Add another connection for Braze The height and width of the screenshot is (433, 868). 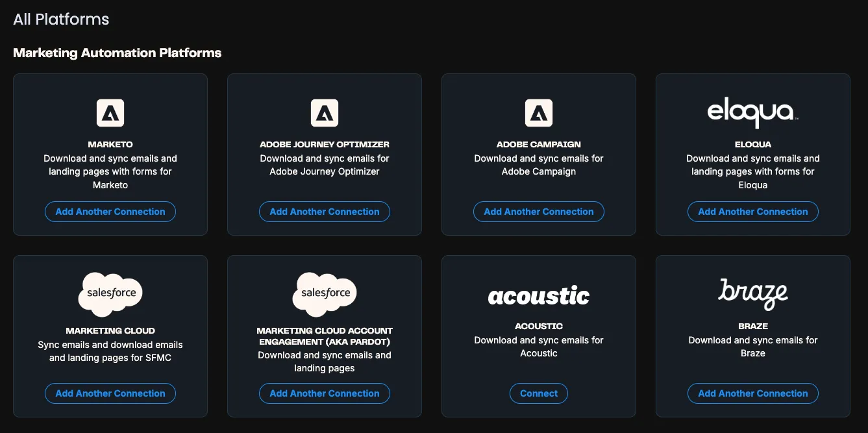[752, 393]
